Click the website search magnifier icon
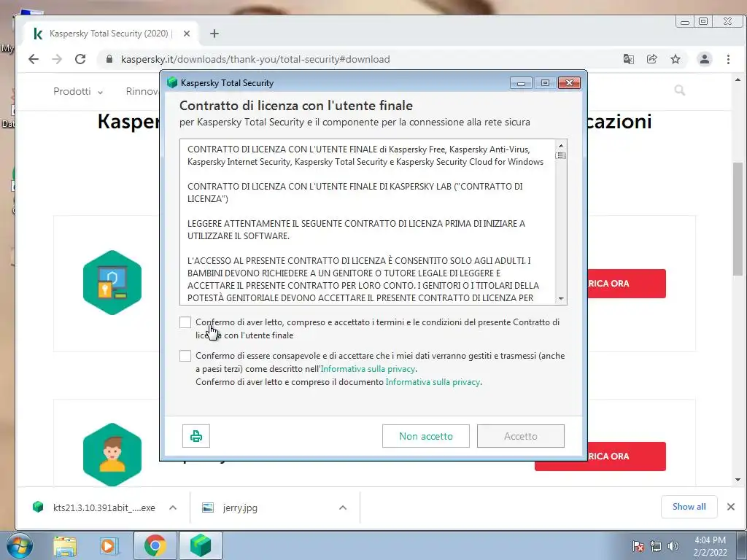 pos(680,90)
